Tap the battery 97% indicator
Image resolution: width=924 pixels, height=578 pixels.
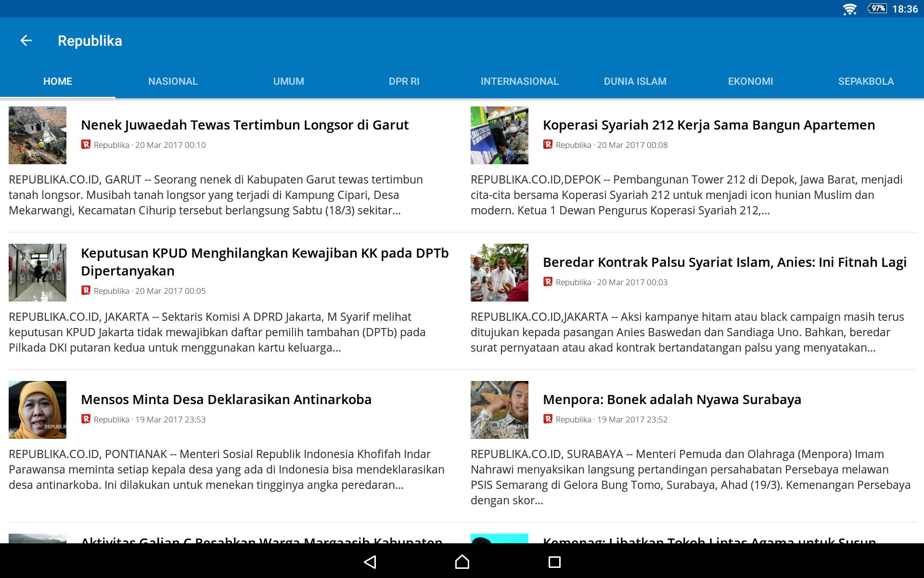click(877, 9)
